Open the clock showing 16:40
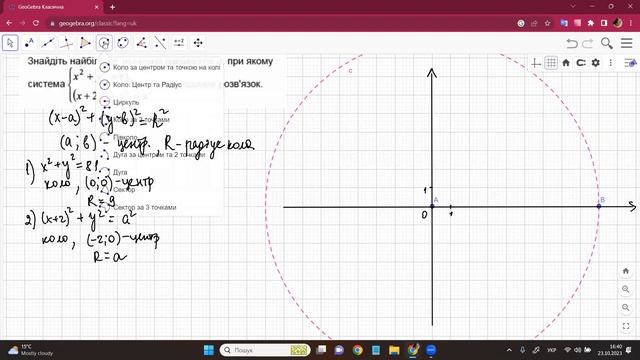640x360 pixels. (610, 350)
